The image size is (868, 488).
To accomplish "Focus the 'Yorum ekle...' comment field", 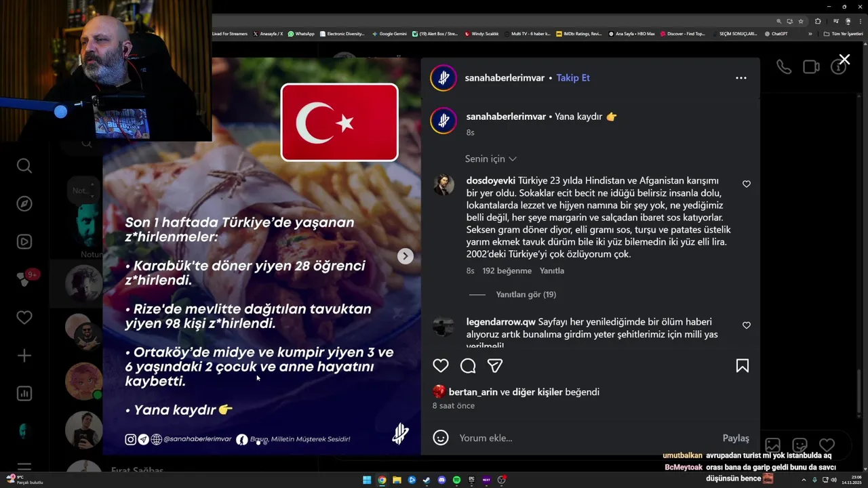I will click(x=583, y=438).
